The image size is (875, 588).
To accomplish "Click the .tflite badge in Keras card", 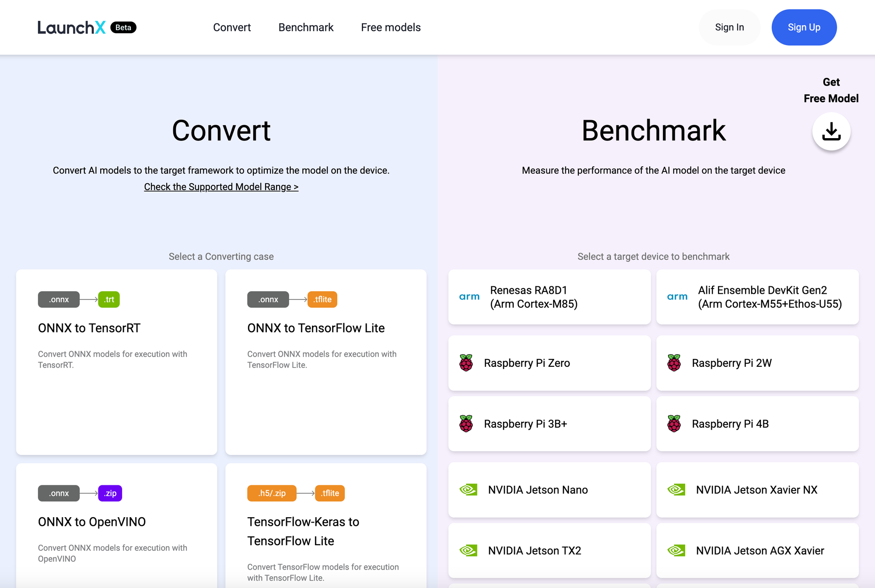I will (x=330, y=493).
